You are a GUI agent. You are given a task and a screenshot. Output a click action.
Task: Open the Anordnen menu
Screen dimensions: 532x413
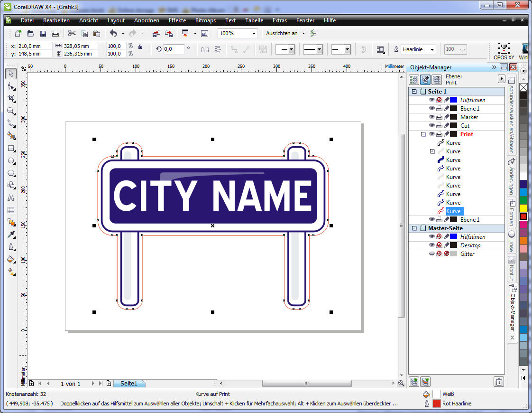tap(147, 20)
